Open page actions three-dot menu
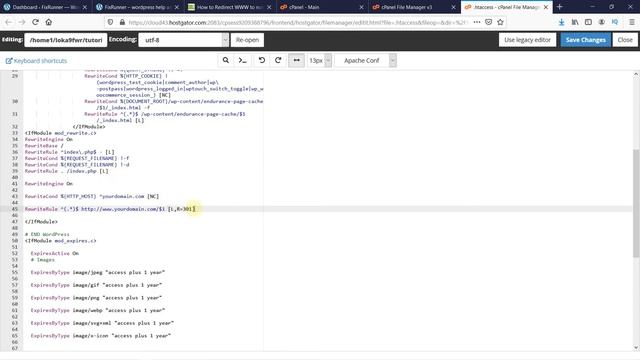This screenshot has width=640, height=360. click(477, 22)
